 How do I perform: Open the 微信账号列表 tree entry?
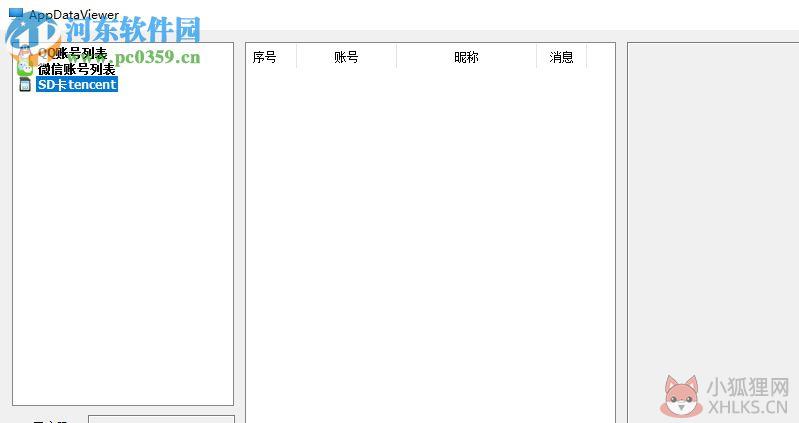(x=76, y=69)
